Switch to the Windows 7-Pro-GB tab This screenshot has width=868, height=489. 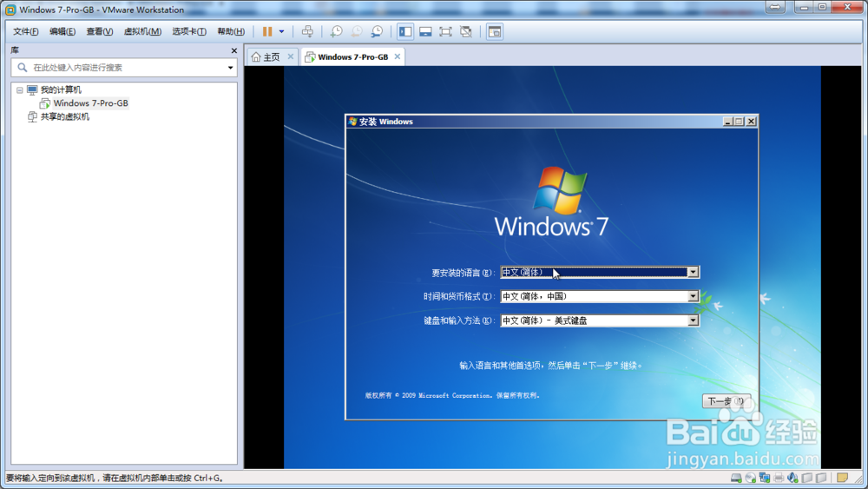(353, 57)
